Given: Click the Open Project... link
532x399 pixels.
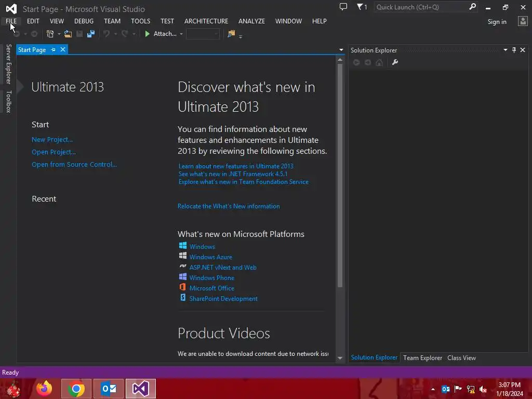Looking at the screenshot, I should pyautogui.click(x=54, y=152).
